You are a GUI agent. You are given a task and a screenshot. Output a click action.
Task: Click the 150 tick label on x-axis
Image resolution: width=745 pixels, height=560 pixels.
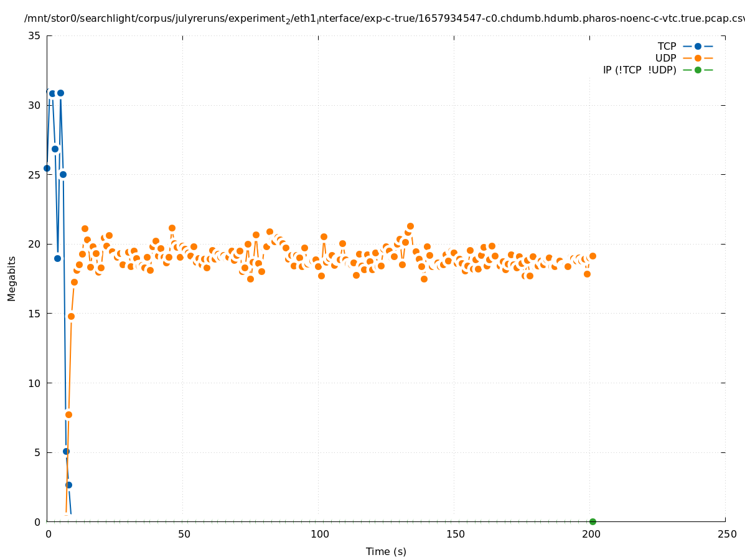[x=455, y=534]
